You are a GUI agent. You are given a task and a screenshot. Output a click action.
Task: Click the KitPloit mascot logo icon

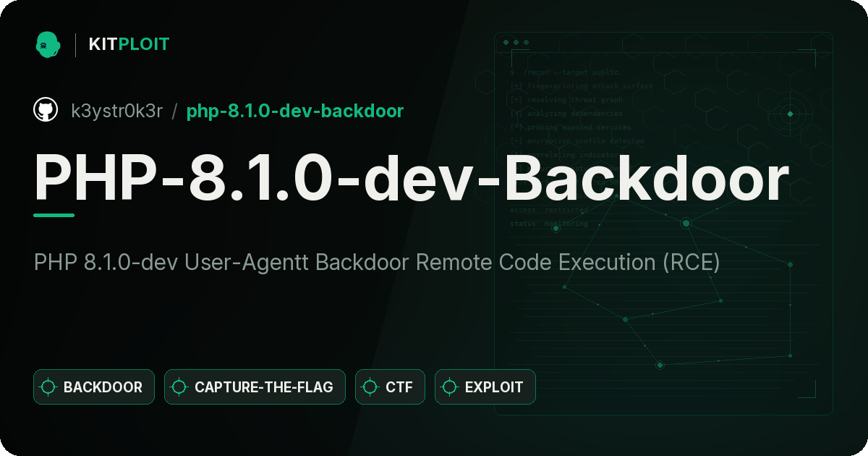point(48,44)
